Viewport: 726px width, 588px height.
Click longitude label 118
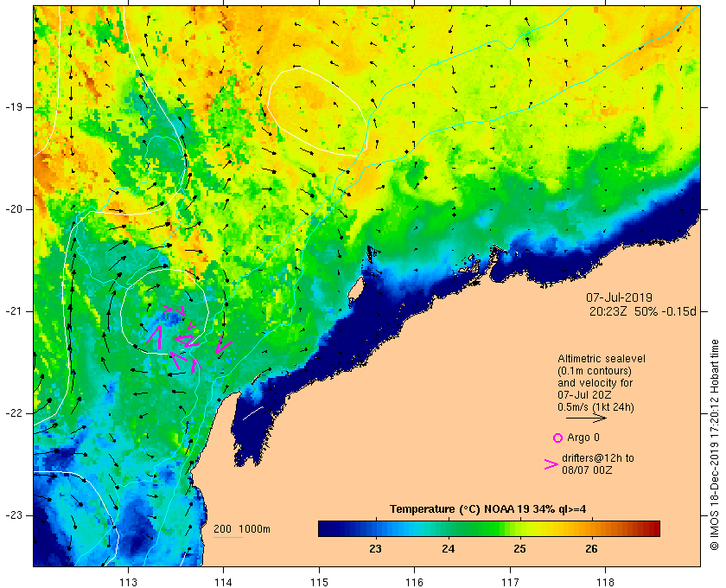tap(606, 582)
